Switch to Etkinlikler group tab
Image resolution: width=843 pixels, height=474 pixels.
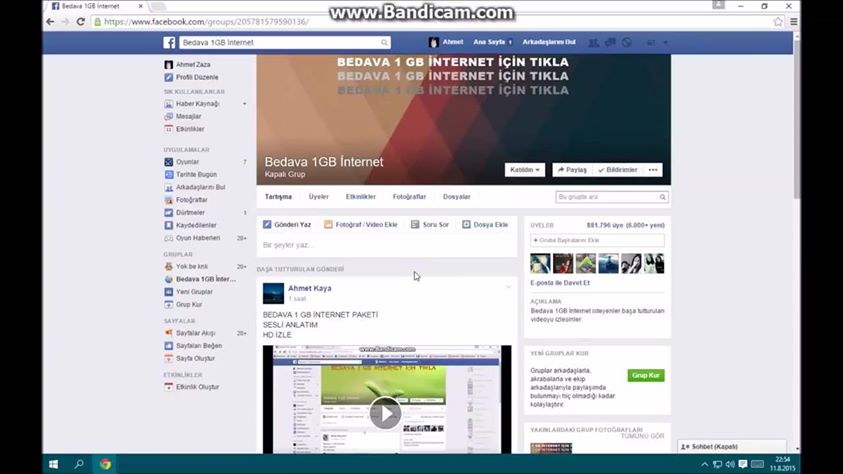point(361,197)
